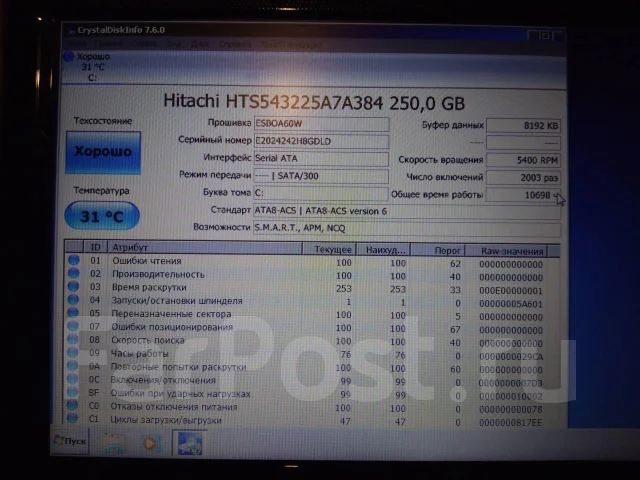Click status circle for Циклы загрузки/выгрузки
The height and width of the screenshot is (480, 640).
73,418
